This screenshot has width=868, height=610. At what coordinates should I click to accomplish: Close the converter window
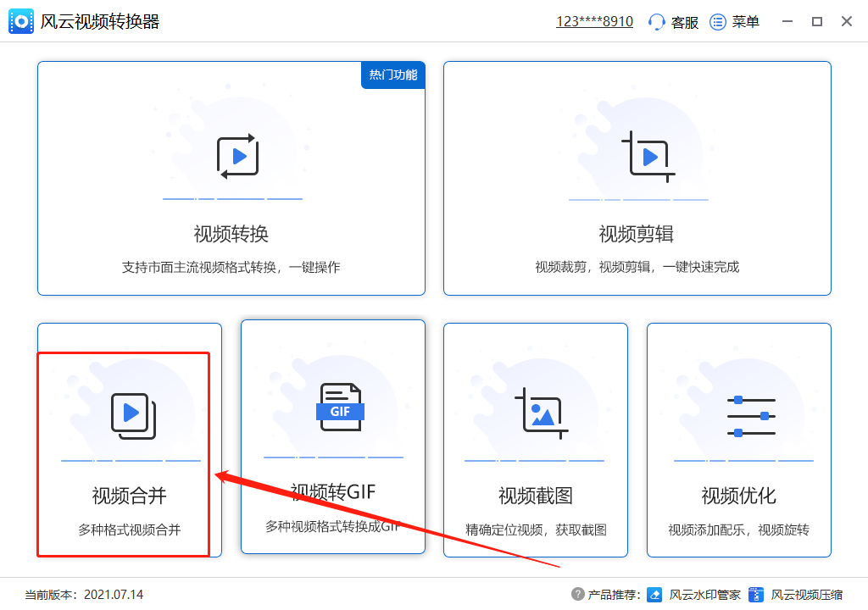(x=847, y=21)
